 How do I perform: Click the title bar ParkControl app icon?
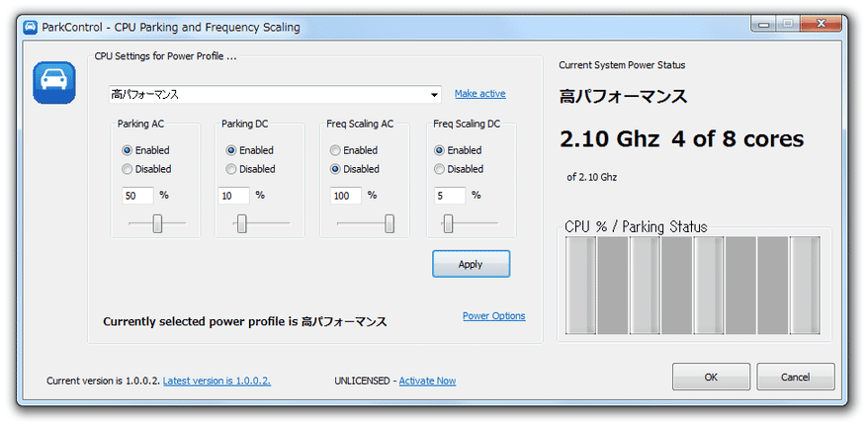(x=32, y=27)
